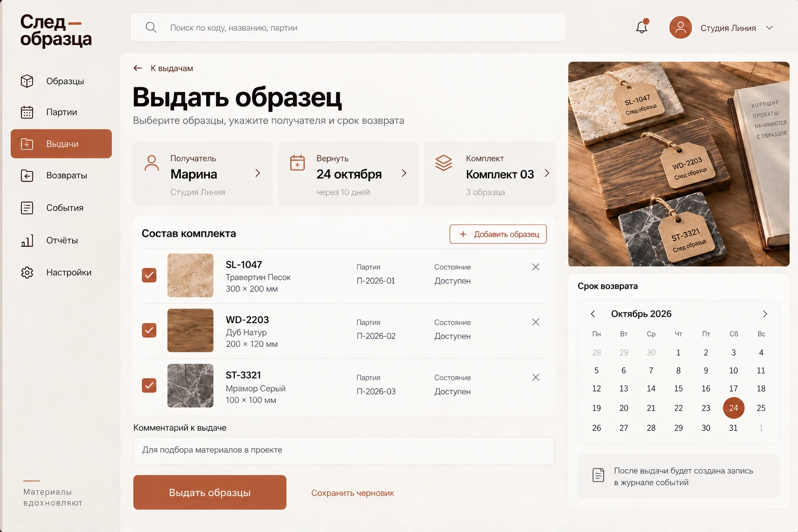
Task: Click the К выдачам back link
Action: [x=172, y=68]
